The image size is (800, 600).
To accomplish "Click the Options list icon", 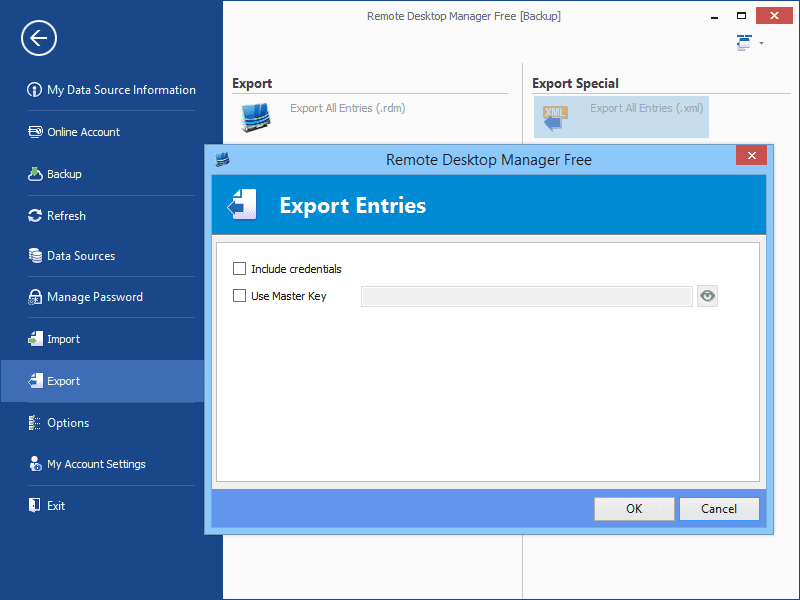I will 34,423.
